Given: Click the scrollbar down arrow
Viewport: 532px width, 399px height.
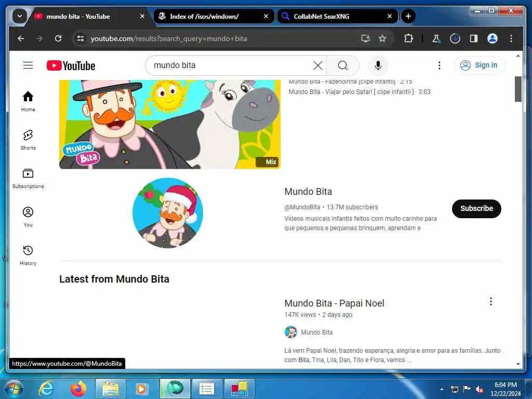Looking at the screenshot, I should [518, 364].
